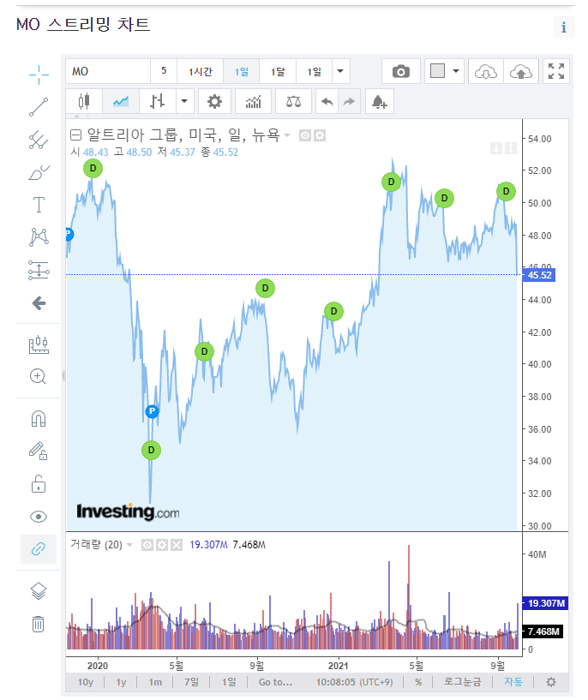This screenshot has height=700, width=588.
Task: Redo the chart action
Action: [349, 101]
